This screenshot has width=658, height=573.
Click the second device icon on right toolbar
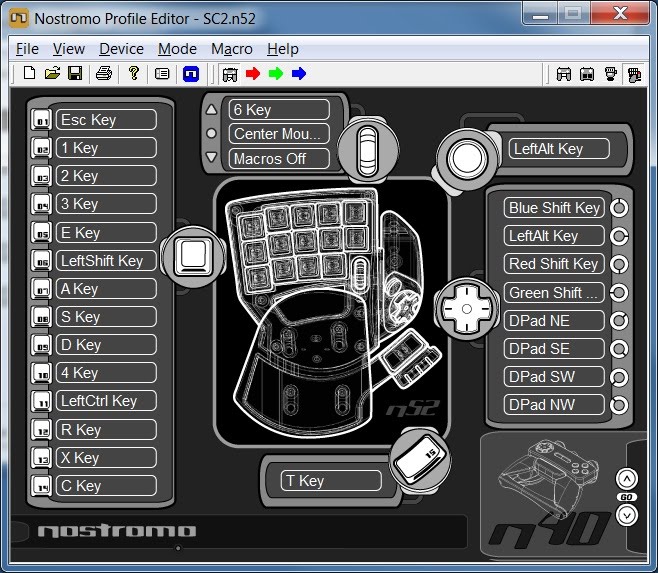[587, 74]
